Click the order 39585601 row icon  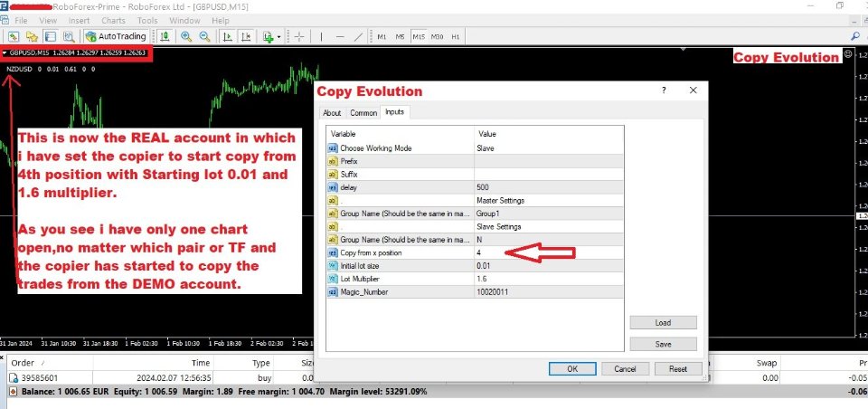14,378
